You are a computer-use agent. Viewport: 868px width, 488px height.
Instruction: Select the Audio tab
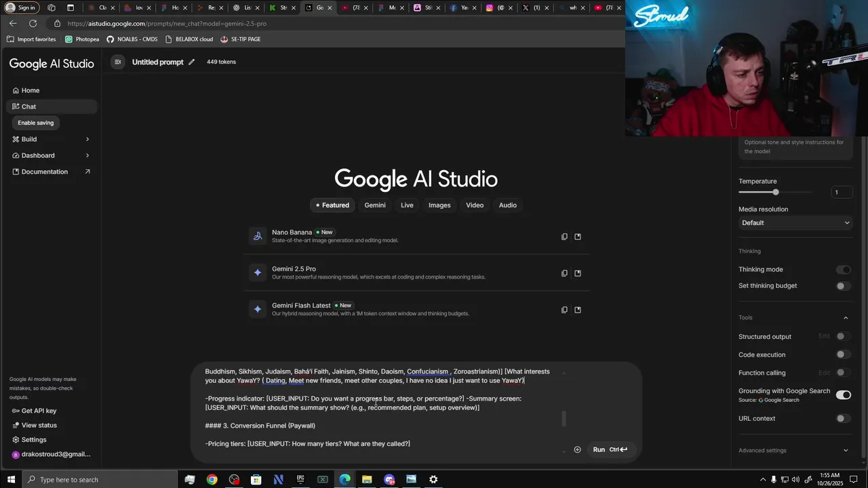508,205
